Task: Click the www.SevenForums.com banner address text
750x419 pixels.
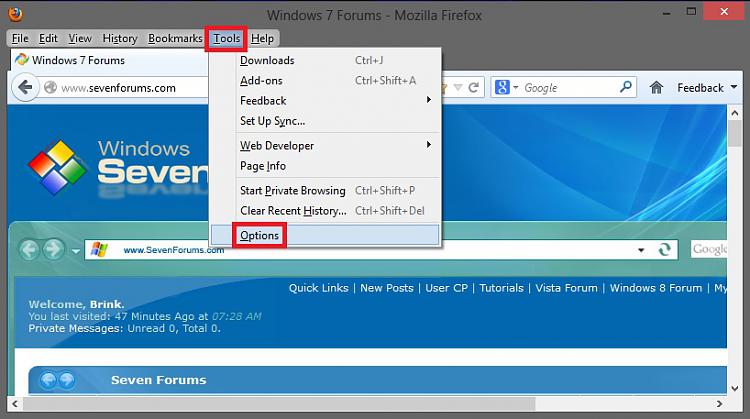Action: click(x=174, y=250)
